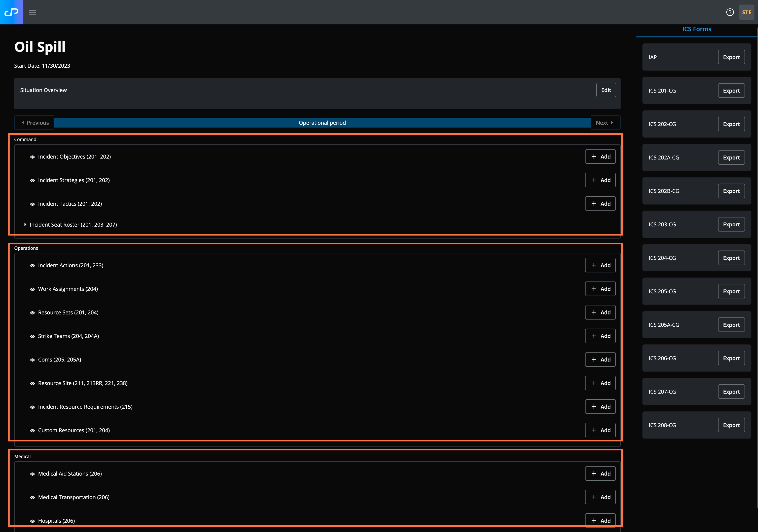The image size is (758, 532).
Task: Click the Operational period bar
Action: (322, 123)
